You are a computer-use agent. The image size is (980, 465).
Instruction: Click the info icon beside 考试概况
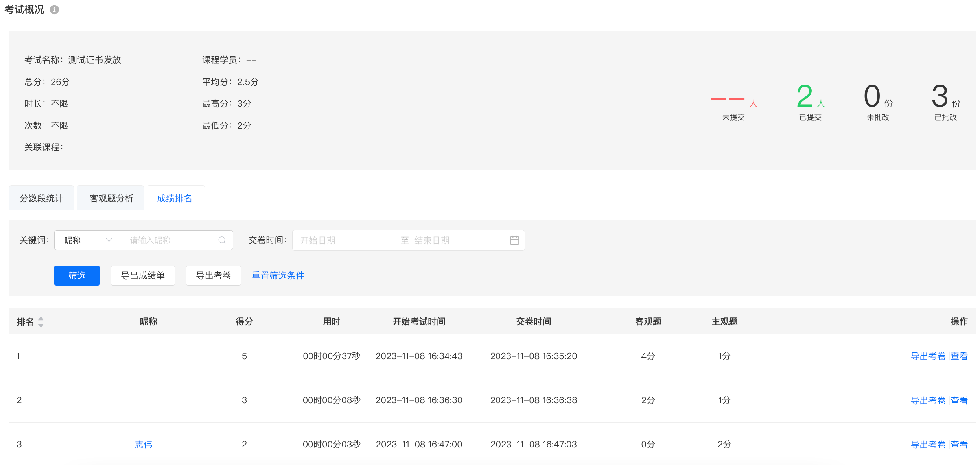pos(55,9)
